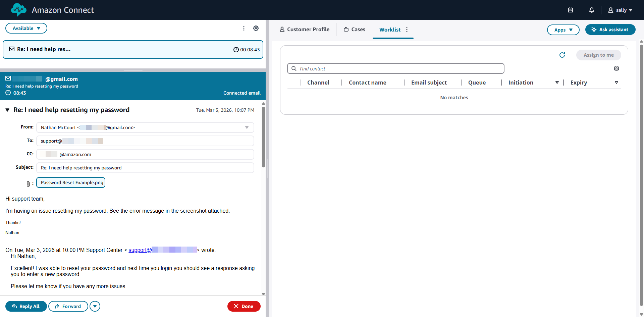644x317 pixels.
Task: Open the Available status dropdown
Action: (26, 28)
